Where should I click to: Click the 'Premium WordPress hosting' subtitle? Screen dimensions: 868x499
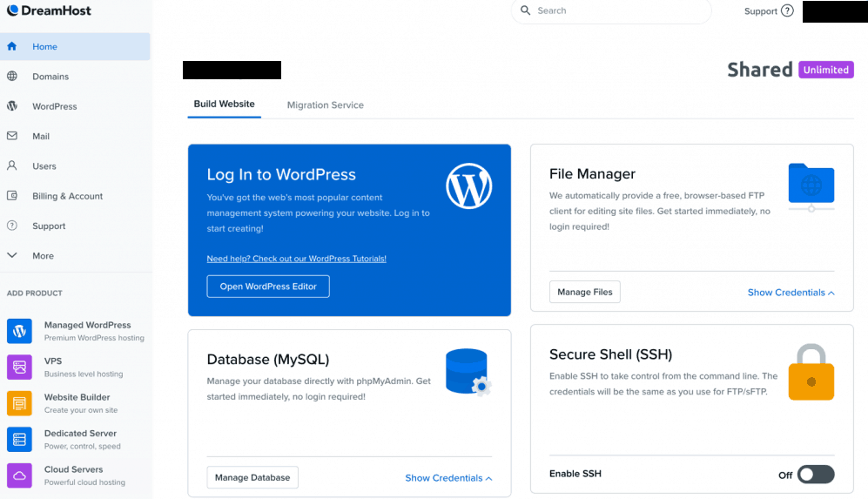coord(94,338)
